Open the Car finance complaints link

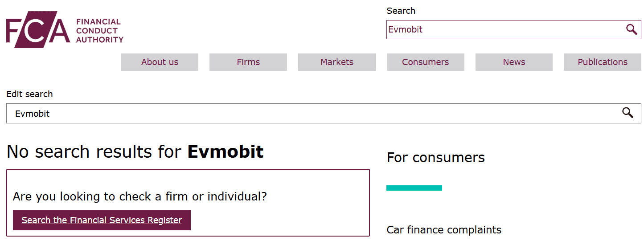click(x=444, y=230)
